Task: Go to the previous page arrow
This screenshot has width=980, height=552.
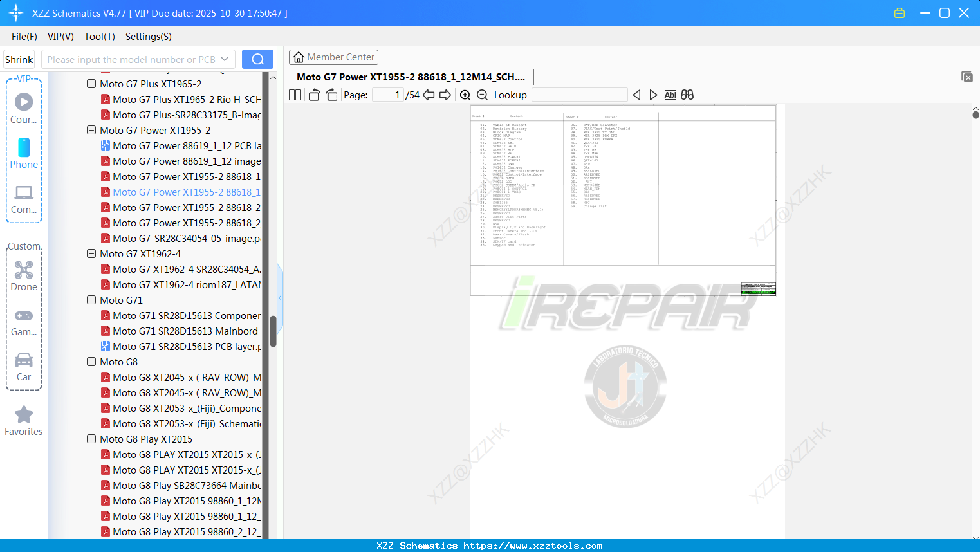Action: (429, 95)
